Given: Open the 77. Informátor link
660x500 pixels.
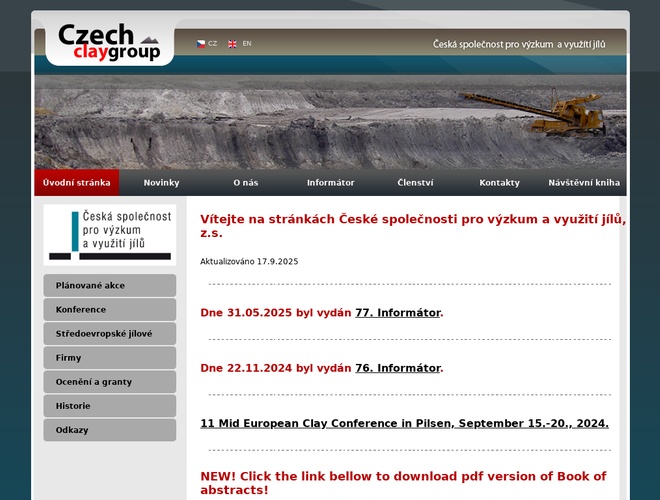Looking at the screenshot, I should click(x=397, y=313).
